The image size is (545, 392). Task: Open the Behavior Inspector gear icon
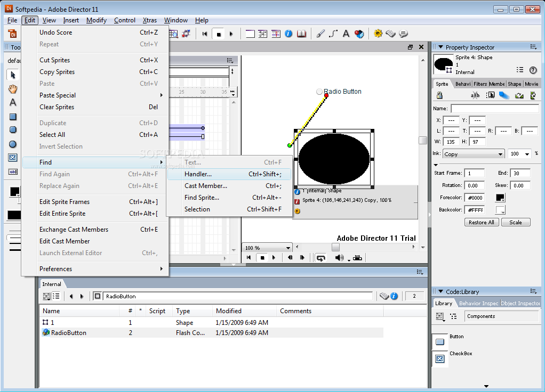[x=378, y=34]
